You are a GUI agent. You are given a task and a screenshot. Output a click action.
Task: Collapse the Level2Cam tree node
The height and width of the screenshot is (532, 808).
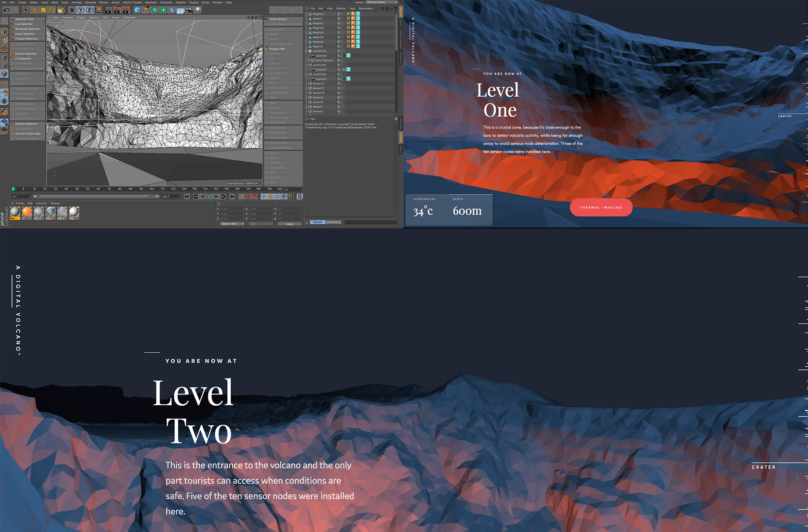click(306, 74)
